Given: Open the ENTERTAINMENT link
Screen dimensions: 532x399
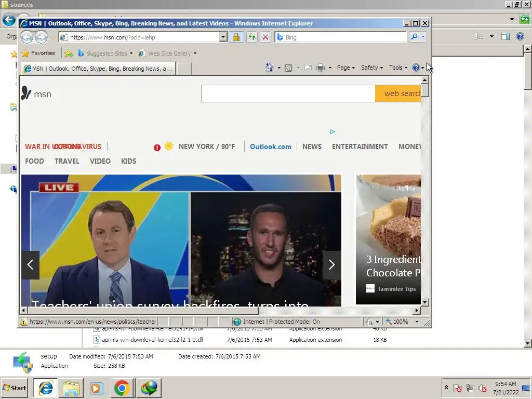Looking at the screenshot, I should [360, 147].
